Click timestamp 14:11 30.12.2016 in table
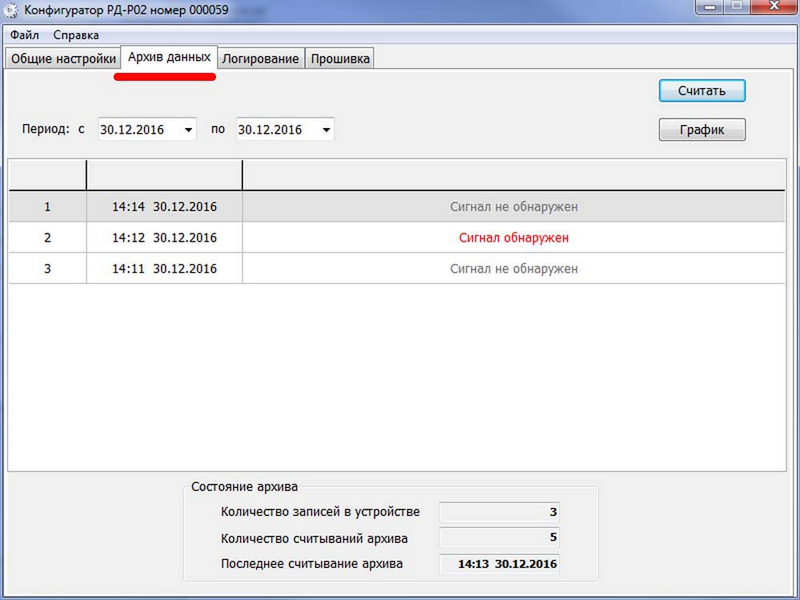 tap(164, 268)
